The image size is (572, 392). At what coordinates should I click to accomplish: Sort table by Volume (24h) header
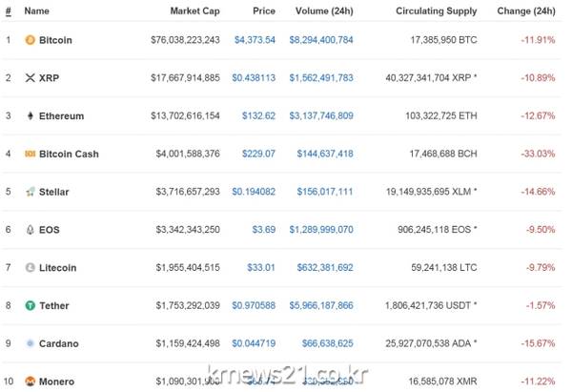pyautogui.click(x=323, y=11)
